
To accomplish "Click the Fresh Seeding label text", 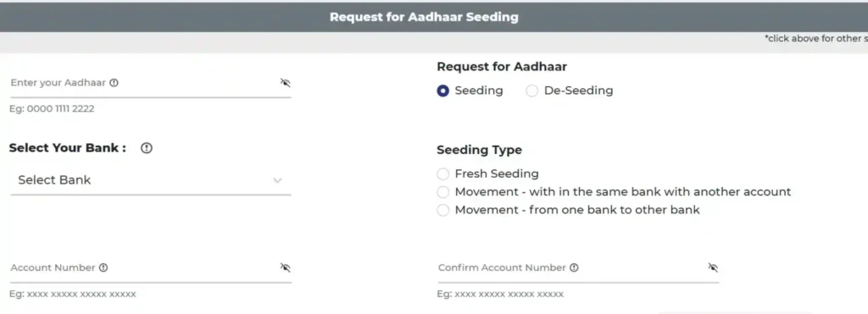I will 497,174.
